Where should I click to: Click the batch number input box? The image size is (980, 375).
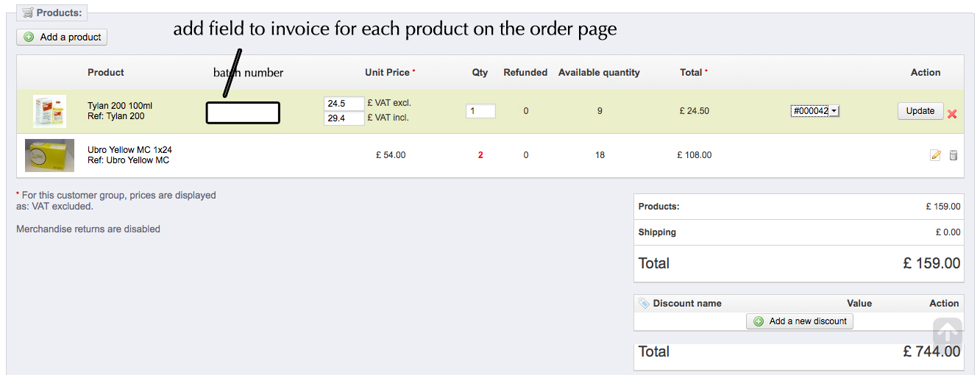(x=243, y=113)
